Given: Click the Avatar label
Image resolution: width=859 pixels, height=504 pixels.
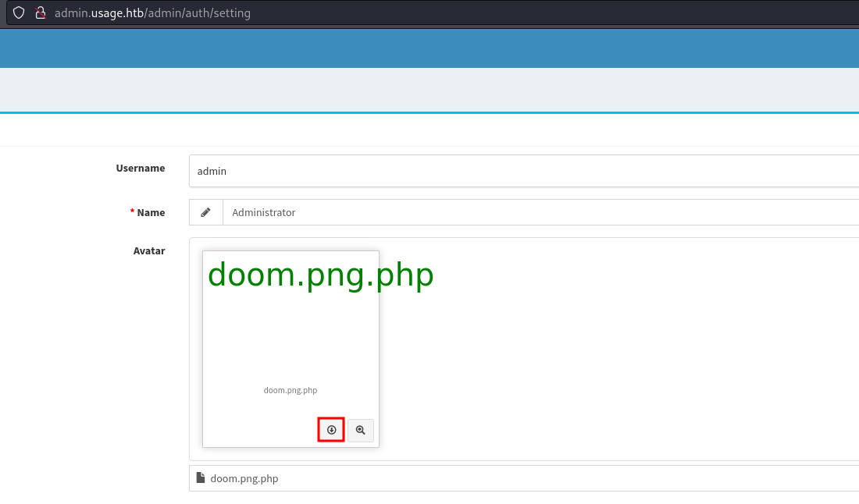Looking at the screenshot, I should [x=149, y=250].
